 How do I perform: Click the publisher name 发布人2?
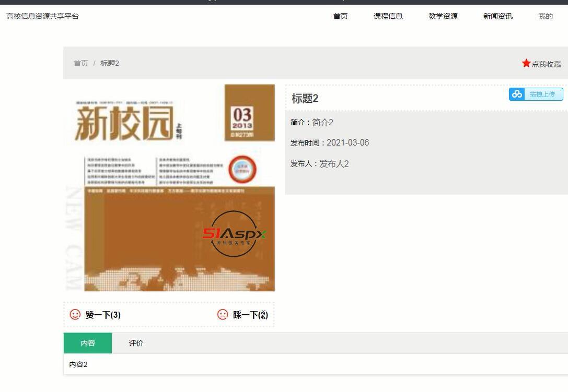[334, 163]
